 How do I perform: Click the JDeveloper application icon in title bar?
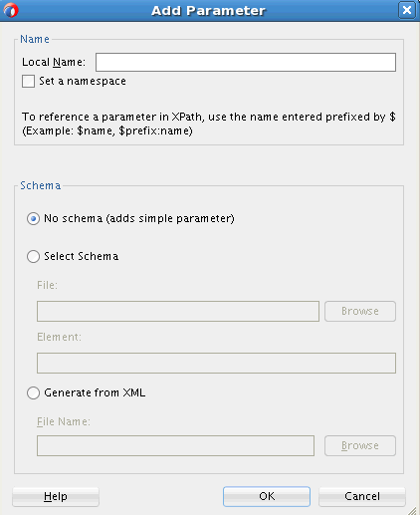[x=11, y=10]
